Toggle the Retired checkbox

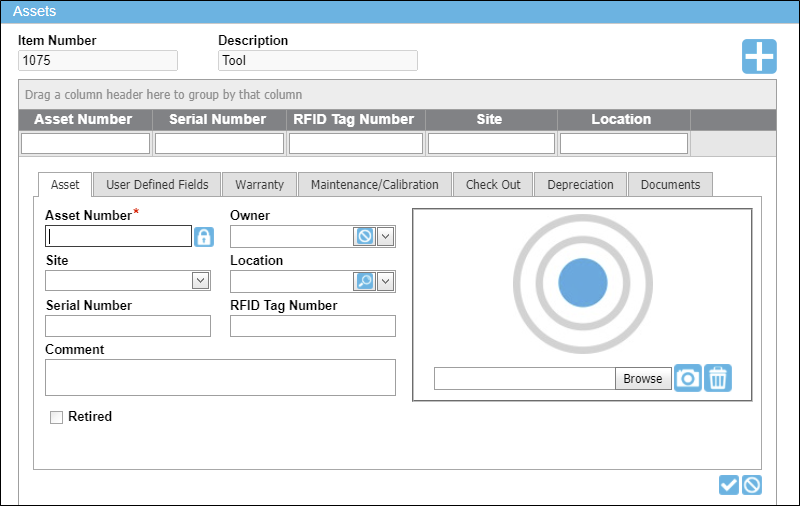pyautogui.click(x=56, y=417)
